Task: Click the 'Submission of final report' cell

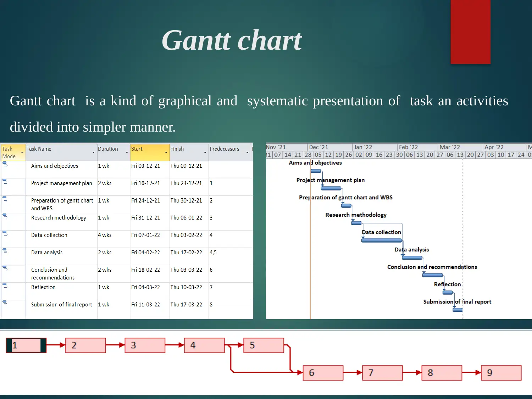Action: point(61,308)
